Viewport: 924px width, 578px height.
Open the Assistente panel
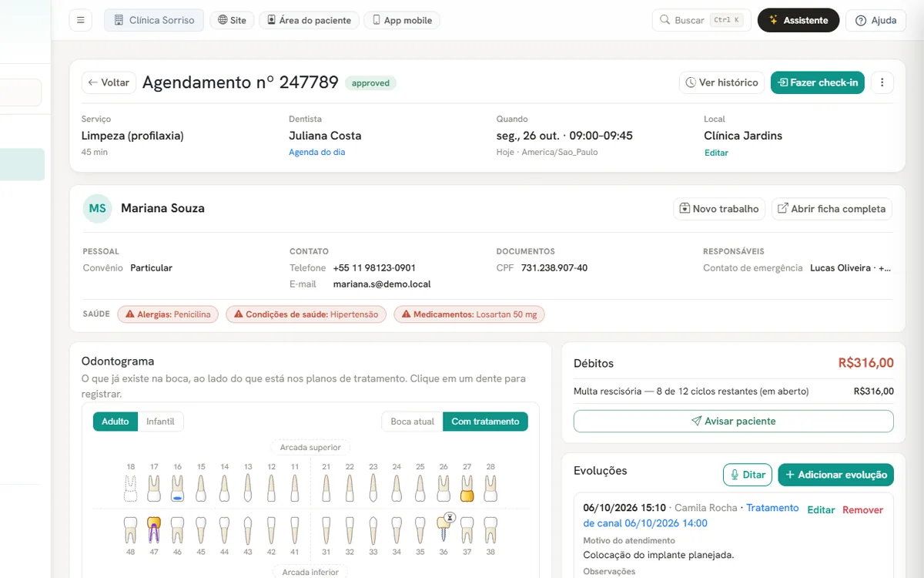798,20
